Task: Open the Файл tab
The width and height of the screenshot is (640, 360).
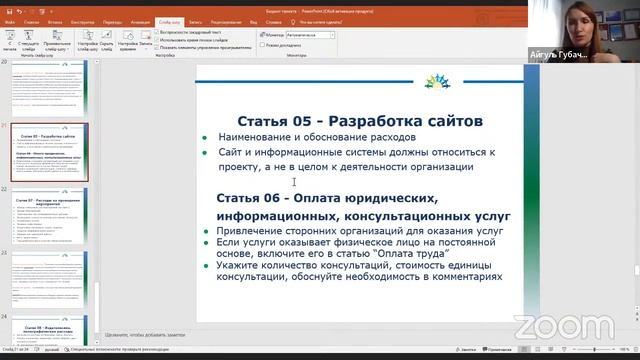Action: (x=10, y=22)
